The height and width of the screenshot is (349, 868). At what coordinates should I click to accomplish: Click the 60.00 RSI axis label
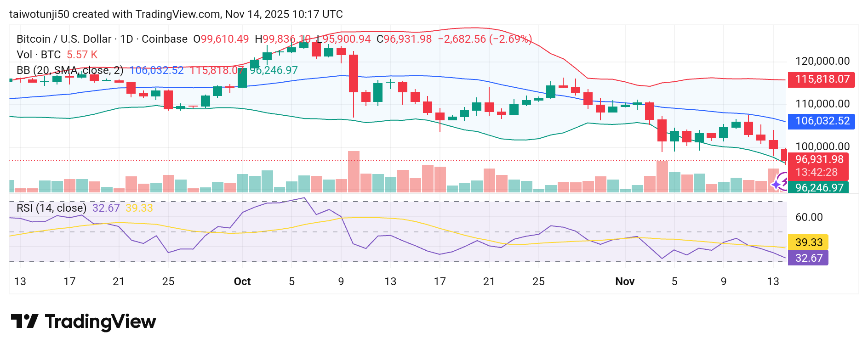tap(809, 217)
